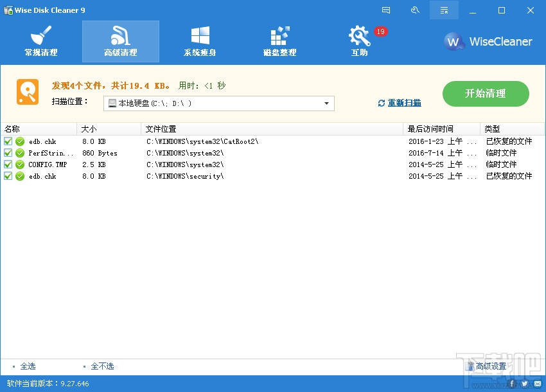Click the Facebook icon in bottom corner
This screenshot has width=546, height=392.
pyautogui.click(x=512, y=384)
